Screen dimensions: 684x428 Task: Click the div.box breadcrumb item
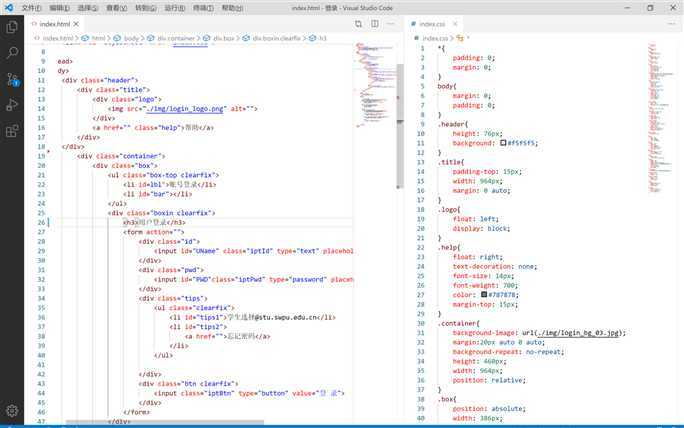point(224,38)
